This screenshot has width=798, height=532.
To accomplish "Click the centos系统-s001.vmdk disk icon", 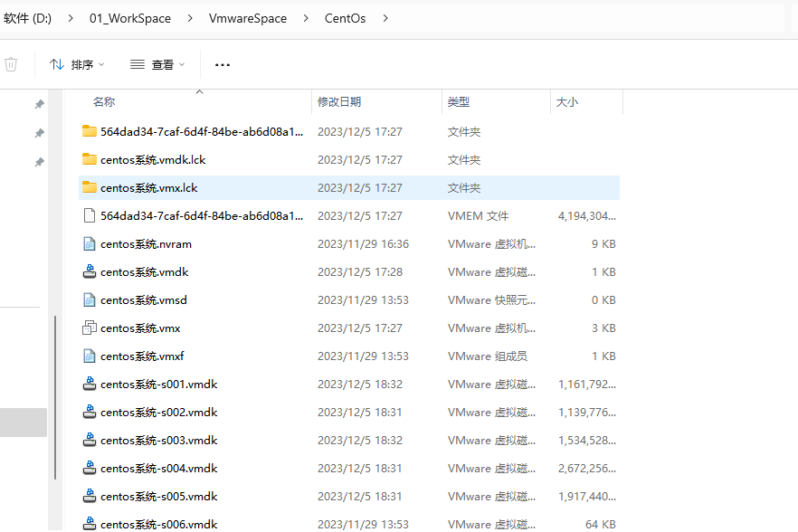I will 89,384.
